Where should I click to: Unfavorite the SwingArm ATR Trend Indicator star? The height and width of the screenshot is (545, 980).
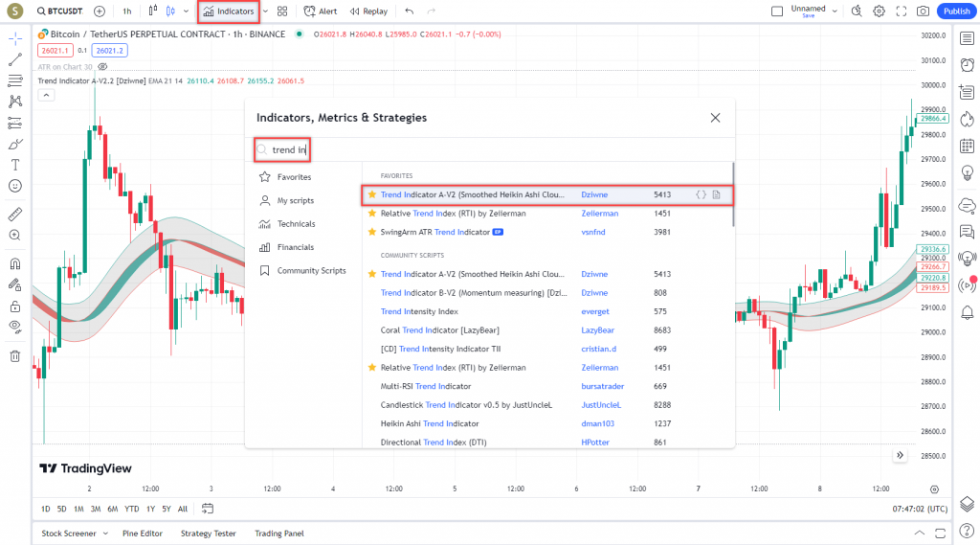372,232
